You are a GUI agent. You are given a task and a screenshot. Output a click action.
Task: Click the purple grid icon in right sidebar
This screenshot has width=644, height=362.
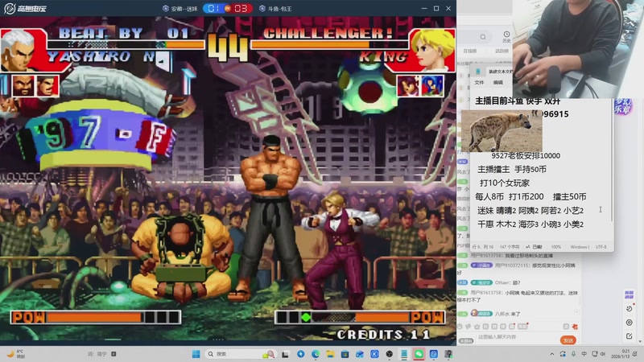[x=629, y=294]
